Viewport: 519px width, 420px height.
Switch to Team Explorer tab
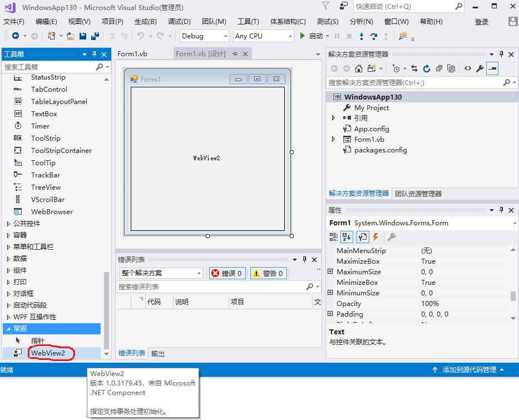[x=418, y=194]
